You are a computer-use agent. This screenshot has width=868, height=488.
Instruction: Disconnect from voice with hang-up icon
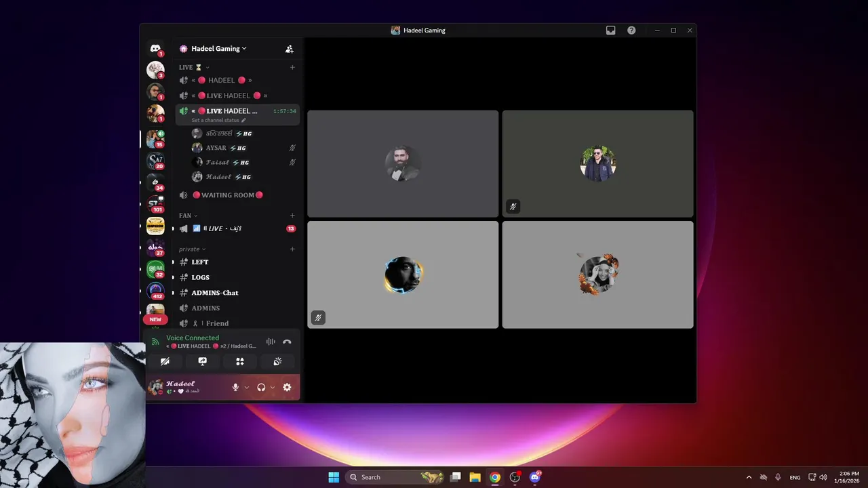tap(287, 342)
